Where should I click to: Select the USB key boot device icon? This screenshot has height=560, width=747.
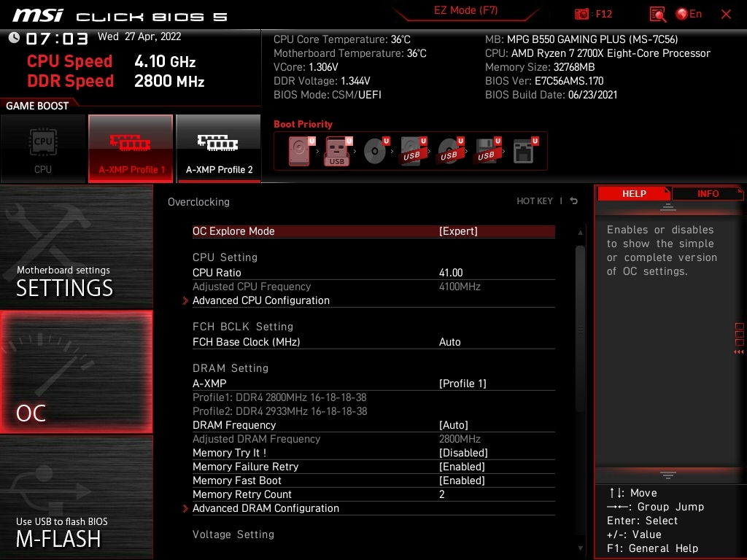337,152
